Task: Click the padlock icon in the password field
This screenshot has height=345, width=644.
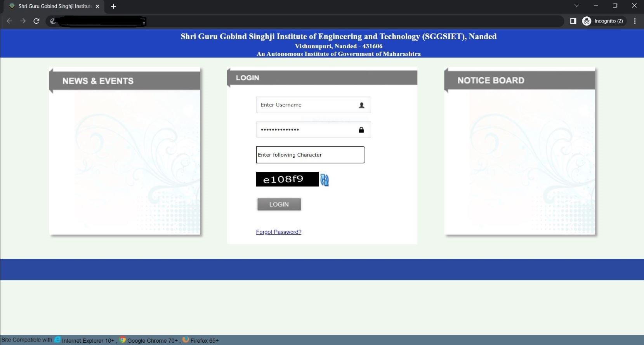Action: coord(361,130)
